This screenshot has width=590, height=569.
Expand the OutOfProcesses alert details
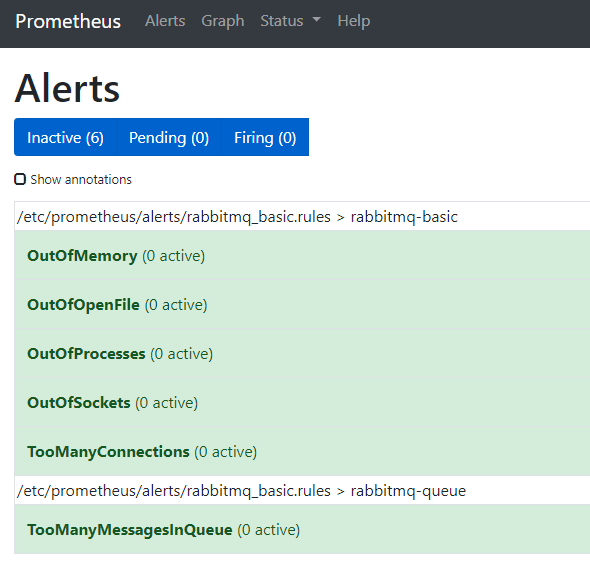(302, 353)
